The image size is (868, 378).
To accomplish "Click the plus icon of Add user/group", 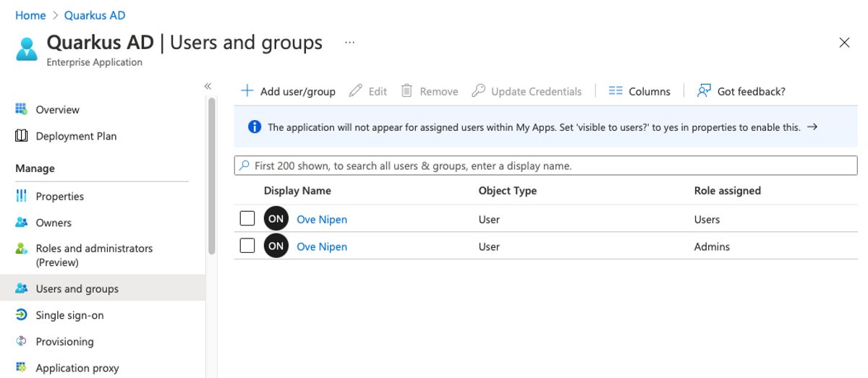I will (247, 90).
